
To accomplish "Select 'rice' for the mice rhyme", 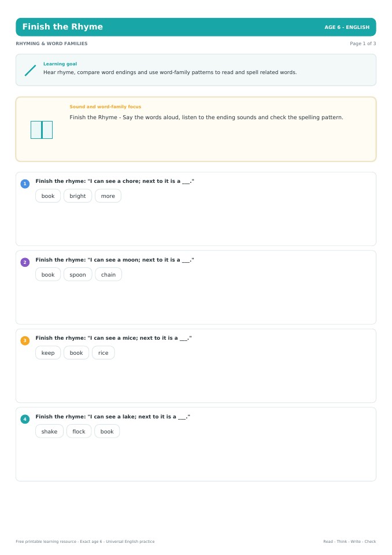I will pos(103,353).
